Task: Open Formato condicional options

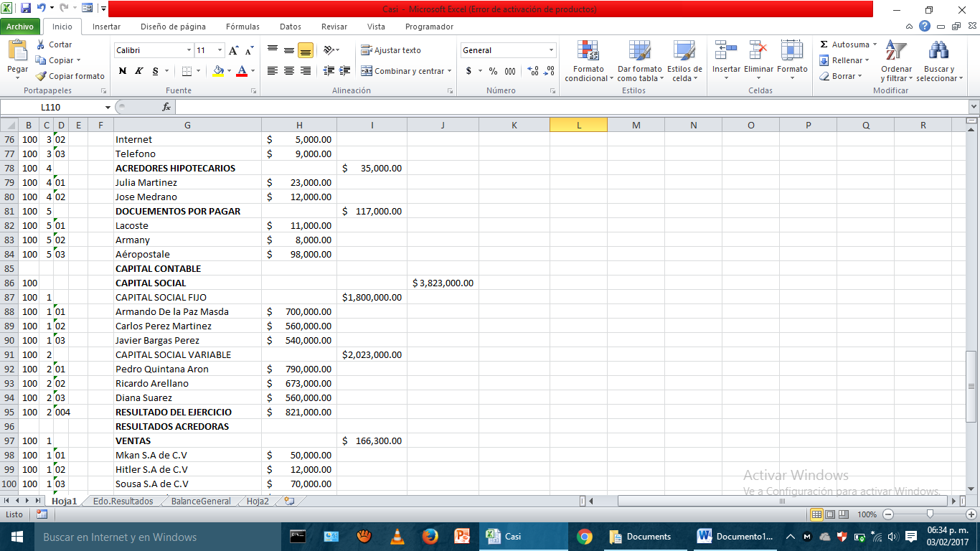Action: coord(589,60)
